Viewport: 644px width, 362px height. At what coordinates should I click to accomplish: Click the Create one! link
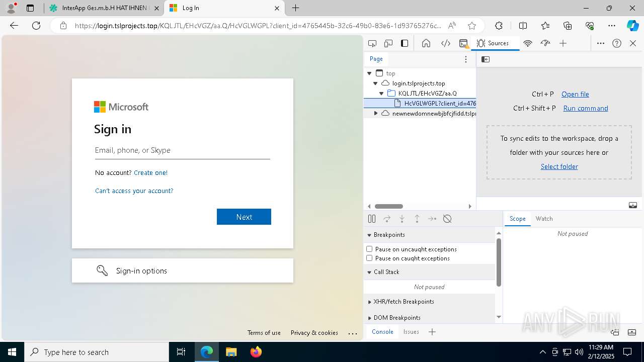(150, 172)
